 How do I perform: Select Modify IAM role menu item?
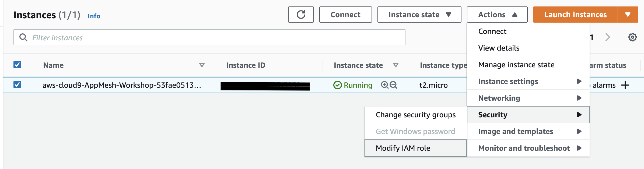point(415,148)
